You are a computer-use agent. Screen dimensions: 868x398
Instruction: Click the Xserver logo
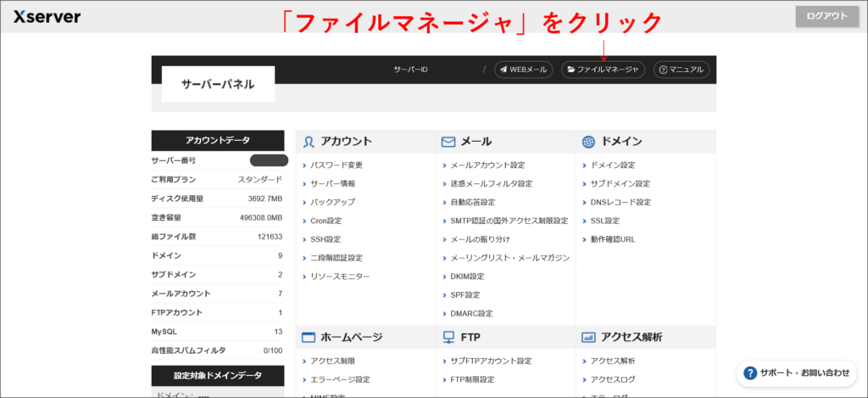pos(47,17)
